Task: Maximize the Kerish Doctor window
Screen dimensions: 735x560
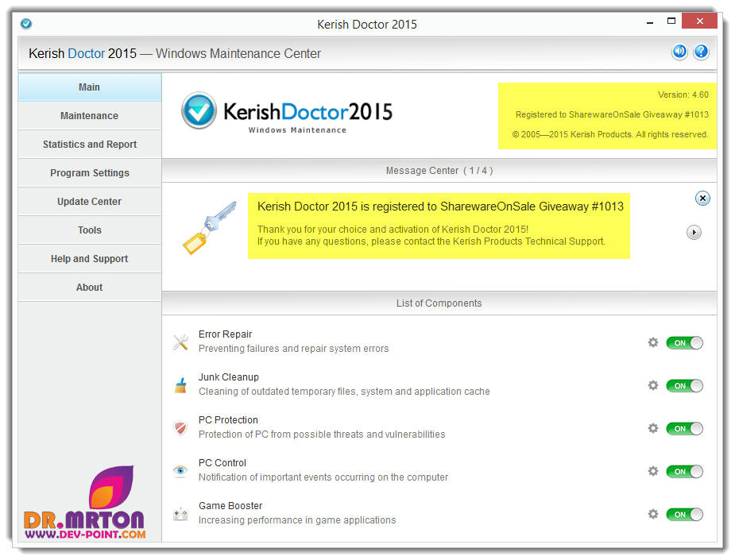Action: (671, 21)
